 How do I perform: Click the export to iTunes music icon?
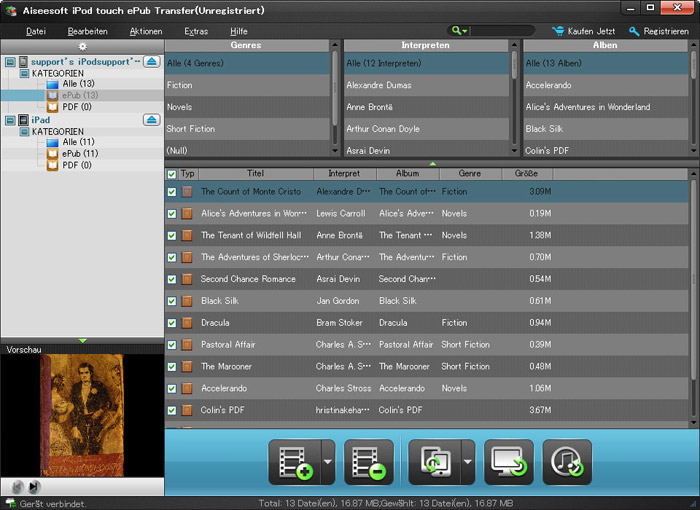567,463
